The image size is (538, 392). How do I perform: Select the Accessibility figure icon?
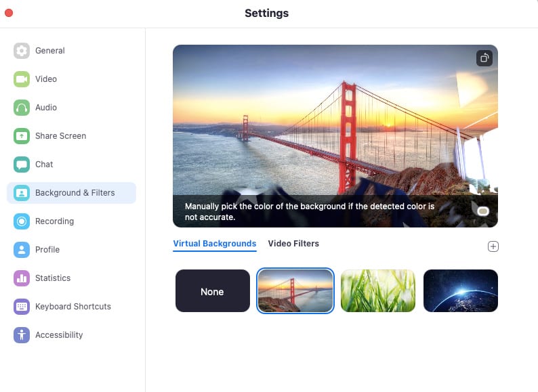(22, 335)
